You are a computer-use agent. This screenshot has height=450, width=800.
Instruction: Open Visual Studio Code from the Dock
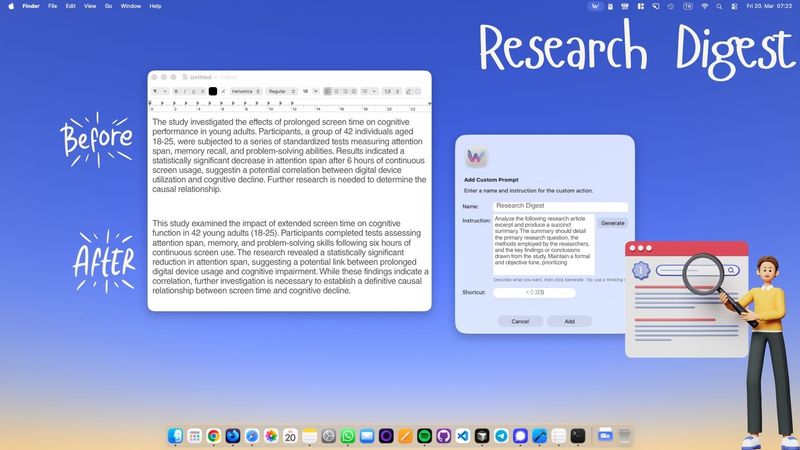463,436
